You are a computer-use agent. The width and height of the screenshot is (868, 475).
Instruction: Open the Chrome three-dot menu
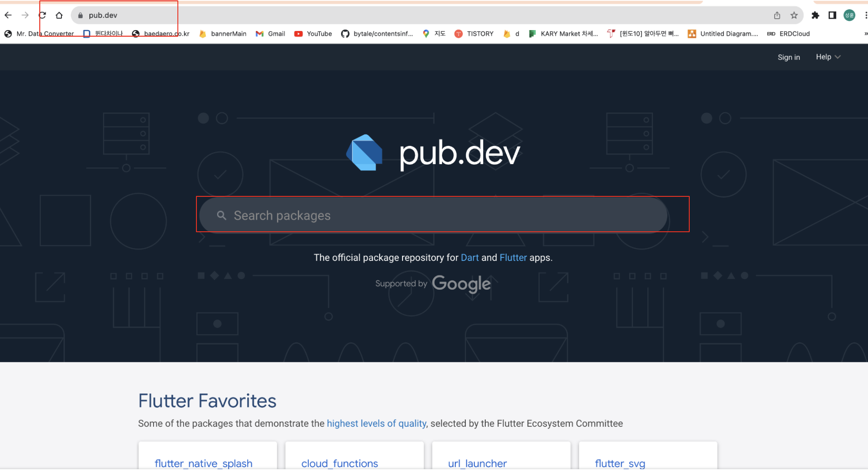[865, 15]
